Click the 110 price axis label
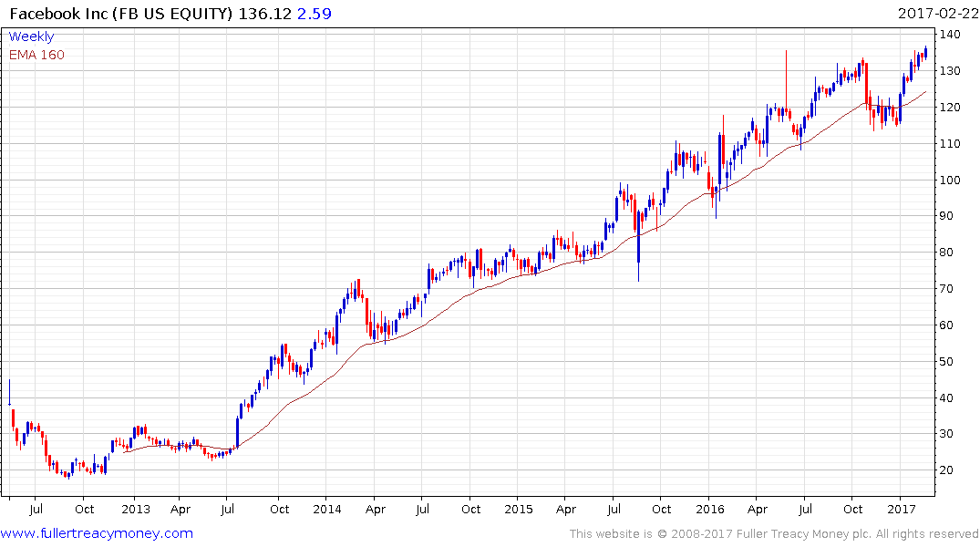Image resolution: width=980 pixels, height=547 pixels. [x=950, y=144]
